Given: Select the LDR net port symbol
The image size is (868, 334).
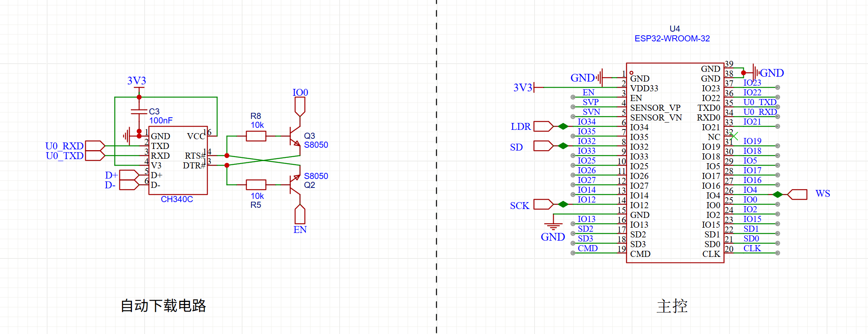Looking at the screenshot, I should tap(543, 126).
